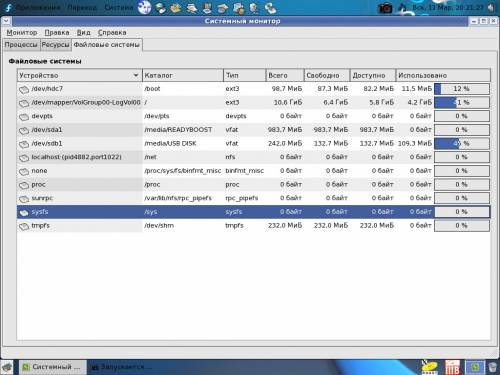Click the rpc_pipefs type cell
Viewport: 500px width, 375px height.
point(242,198)
